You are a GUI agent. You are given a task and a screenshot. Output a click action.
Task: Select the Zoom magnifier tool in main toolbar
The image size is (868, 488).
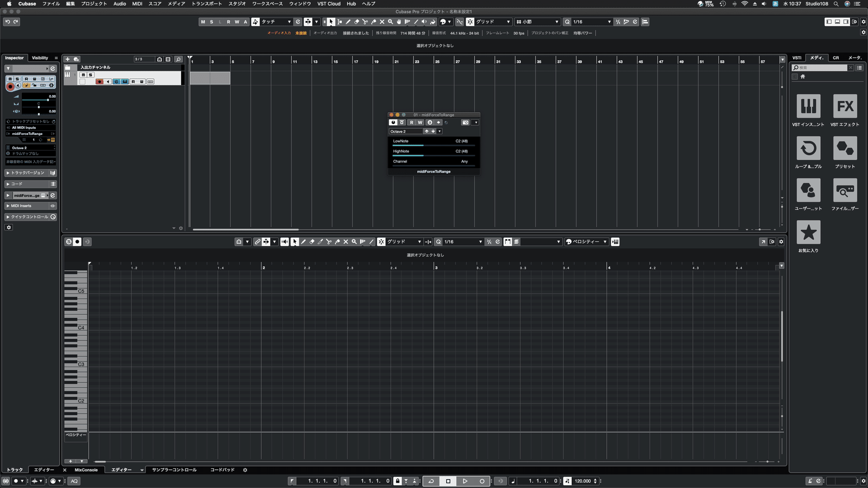coord(391,22)
